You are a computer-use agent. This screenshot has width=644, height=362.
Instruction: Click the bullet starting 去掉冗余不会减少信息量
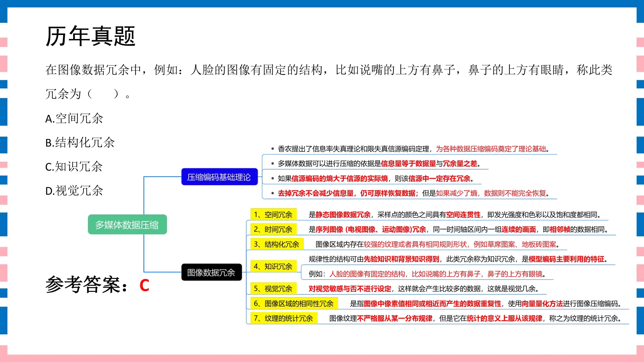click(x=410, y=193)
